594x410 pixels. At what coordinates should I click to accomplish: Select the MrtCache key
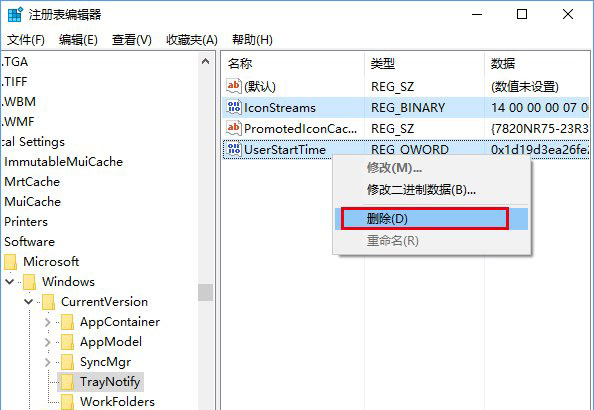32,182
